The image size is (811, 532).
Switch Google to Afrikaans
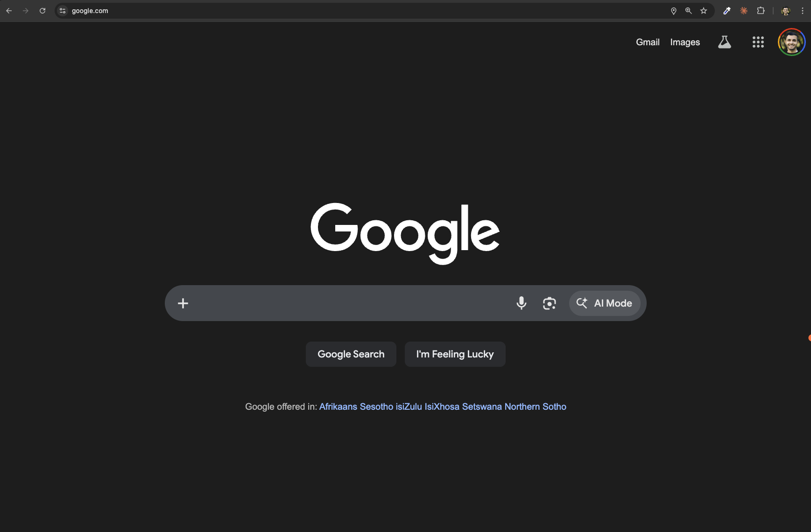[338, 406]
